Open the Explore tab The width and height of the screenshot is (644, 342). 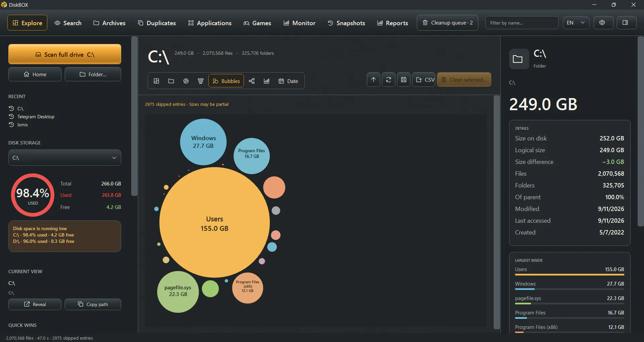[x=28, y=23]
